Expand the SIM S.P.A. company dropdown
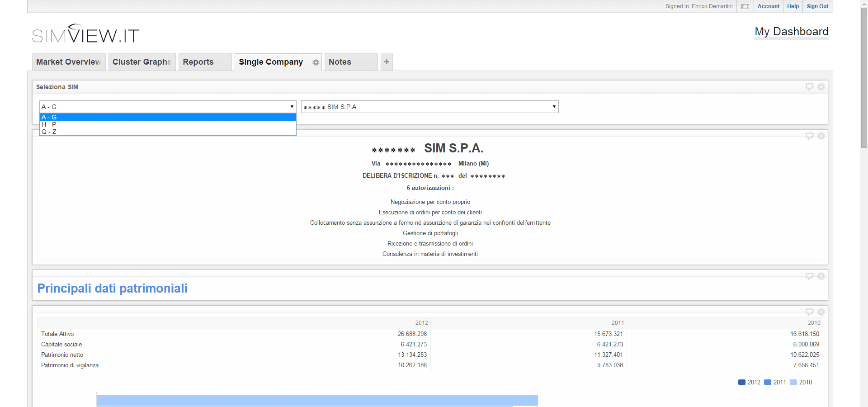This screenshot has width=868, height=407. coord(429,107)
